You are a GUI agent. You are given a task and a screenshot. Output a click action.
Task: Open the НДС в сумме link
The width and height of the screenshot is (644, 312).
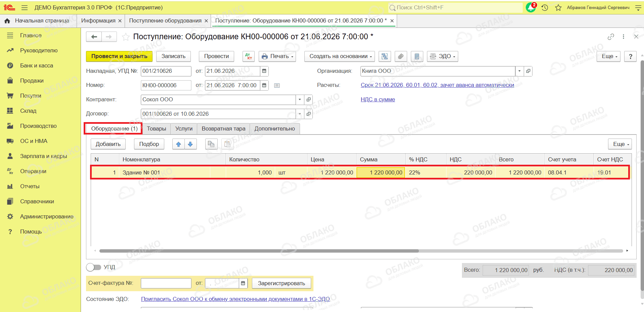pyautogui.click(x=378, y=100)
